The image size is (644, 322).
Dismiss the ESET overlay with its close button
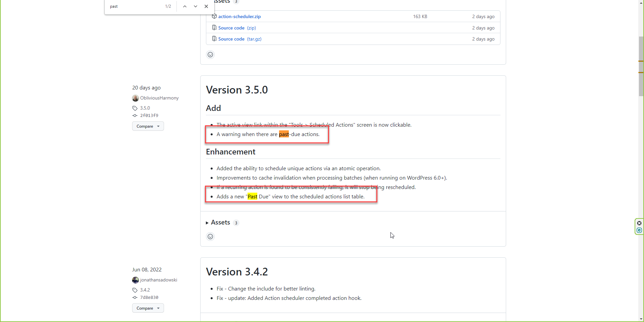tap(639, 223)
